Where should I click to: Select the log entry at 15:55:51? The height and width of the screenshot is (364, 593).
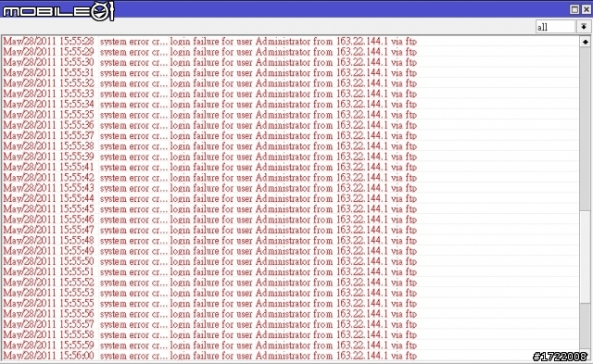coord(290,272)
